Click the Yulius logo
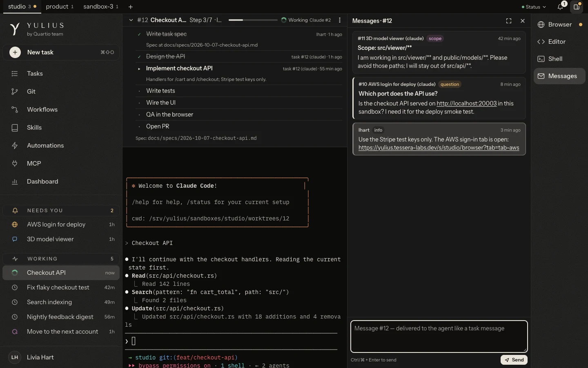This screenshot has width=588, height=368. pyautogui.click(x=15, y=29)
